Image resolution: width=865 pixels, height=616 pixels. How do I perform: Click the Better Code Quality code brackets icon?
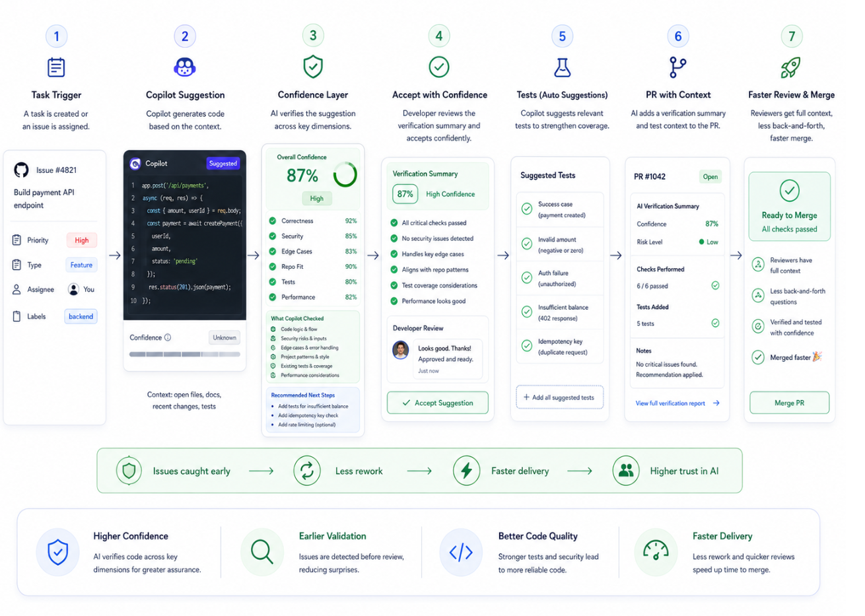[x=461, y=552]
